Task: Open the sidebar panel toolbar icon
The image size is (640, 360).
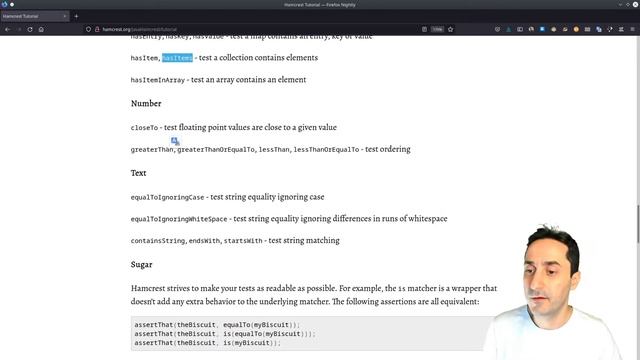Action: coord(520,29)
